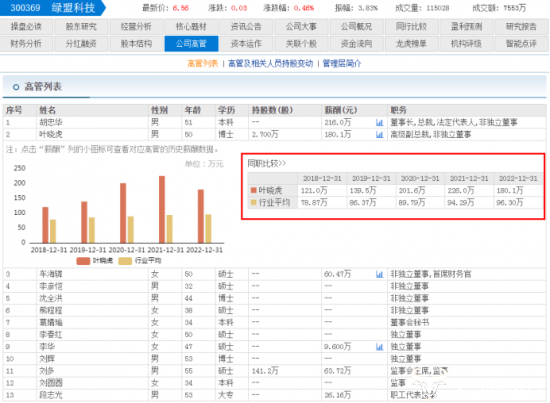Select name 叶晓虎 in executive list row
Viewport: 550px width, 403px height.
[x=51, y=134]
